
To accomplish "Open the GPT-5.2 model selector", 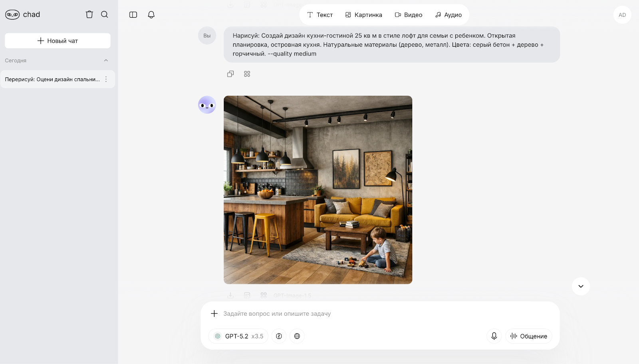I will (x=239, y=336).
